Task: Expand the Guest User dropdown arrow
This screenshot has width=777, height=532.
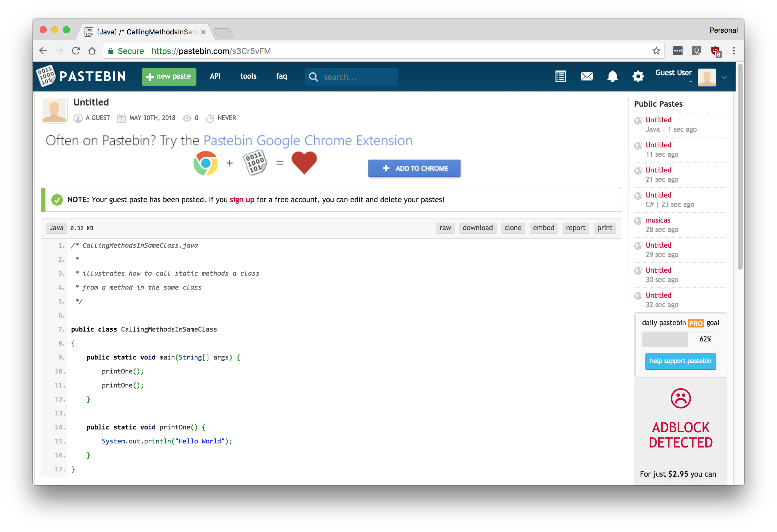Action: 724,77
